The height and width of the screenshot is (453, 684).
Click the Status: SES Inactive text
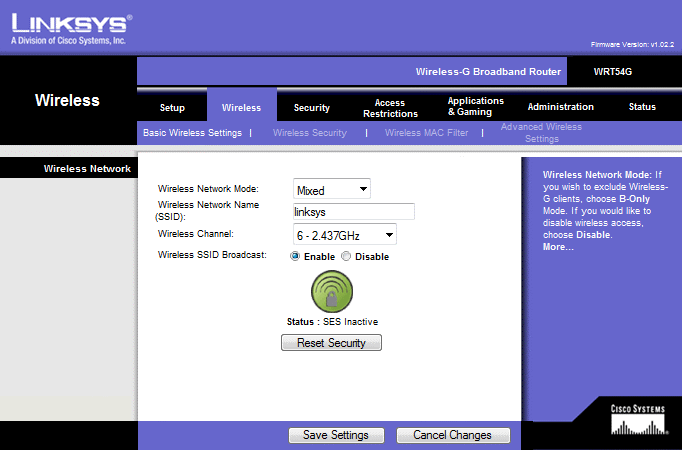click(332, 322)
